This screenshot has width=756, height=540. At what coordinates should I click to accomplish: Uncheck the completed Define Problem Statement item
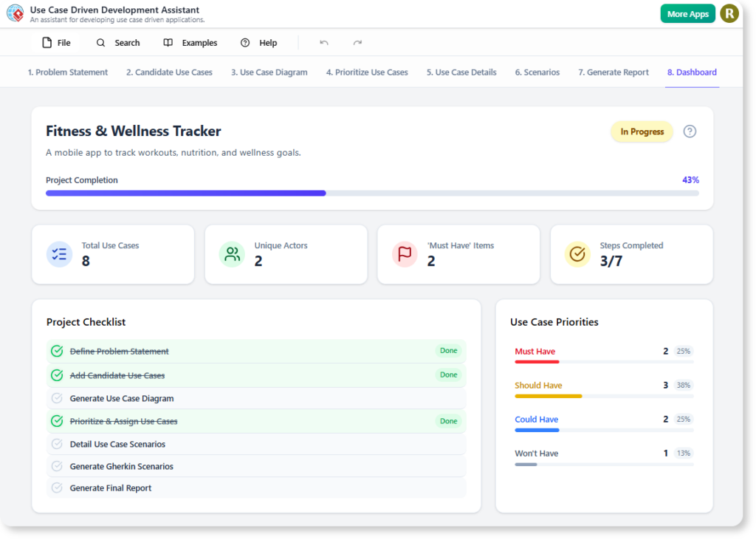click(57, 351)
